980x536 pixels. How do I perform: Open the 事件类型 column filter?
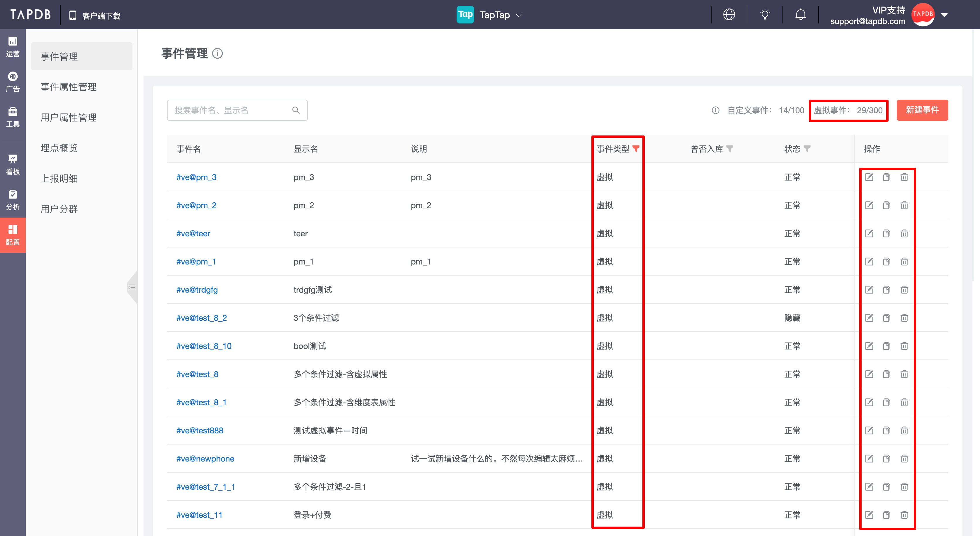click(x=636, y=149)
